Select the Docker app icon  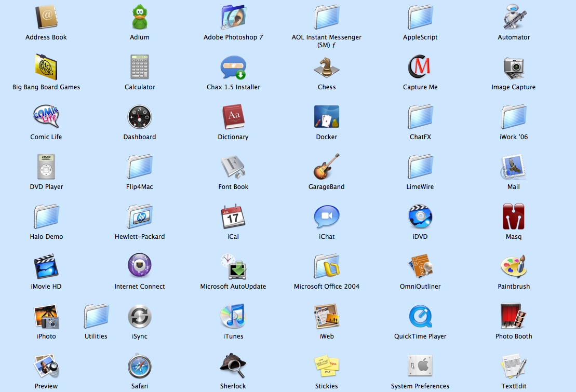point(327,116)
